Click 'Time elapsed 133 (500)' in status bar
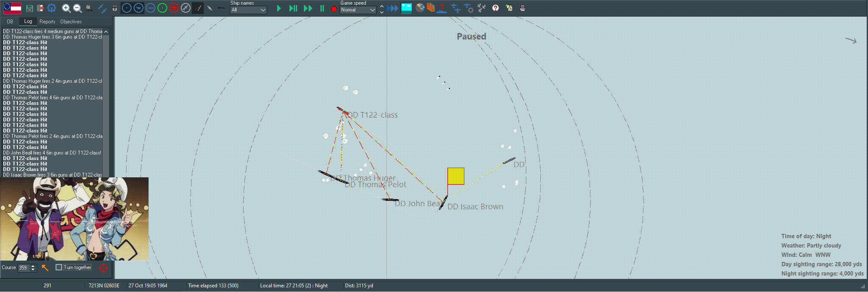Viewport: 868px width, 292px height. [x=213, y=286]
